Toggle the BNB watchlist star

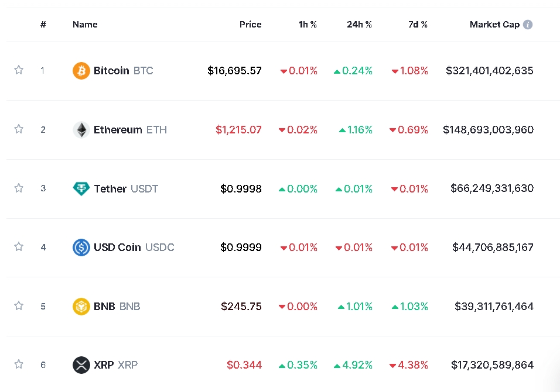[19, 306]
